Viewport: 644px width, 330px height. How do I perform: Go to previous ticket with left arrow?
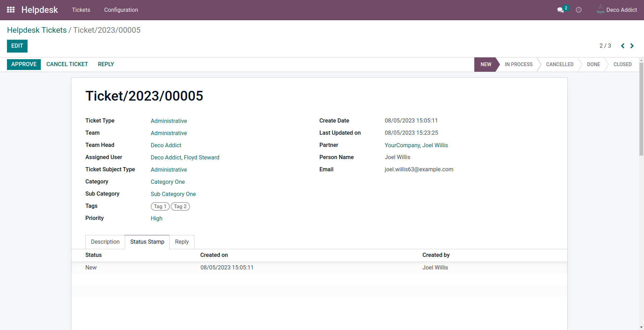(x=622, y=46)
